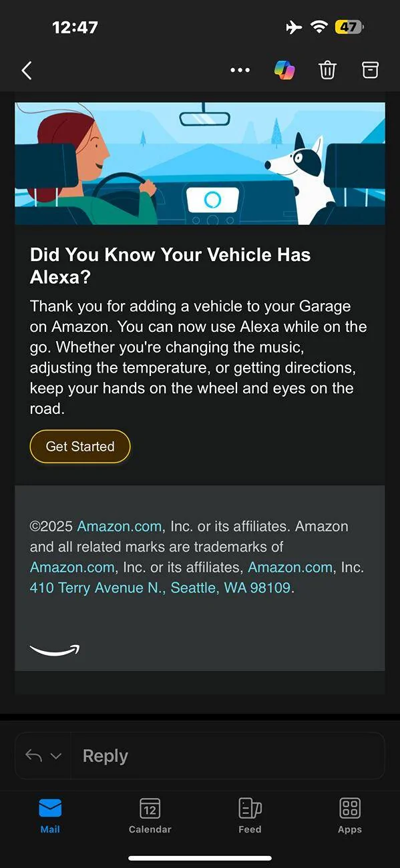Go back to the inbox

(x=27, y=69)
